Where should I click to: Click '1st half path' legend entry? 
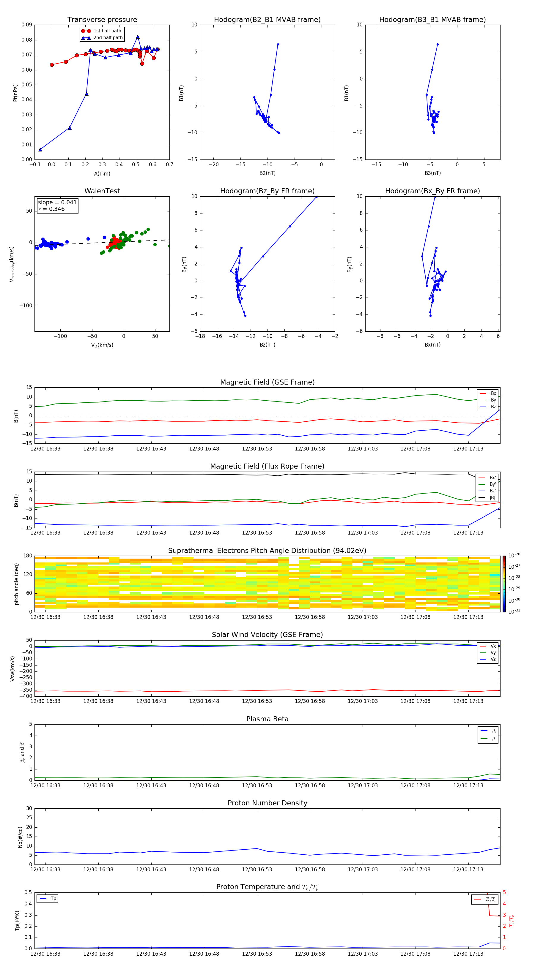coord(102,31)
